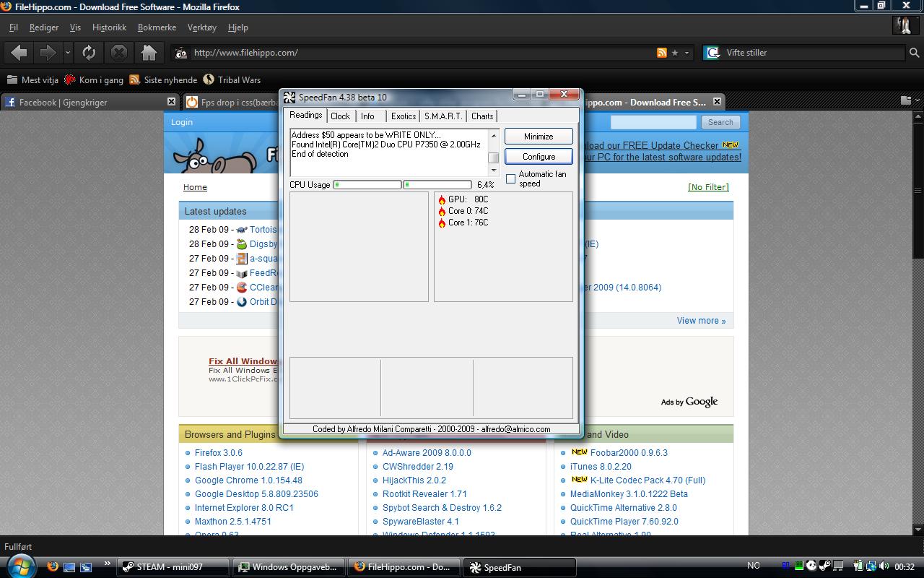Bookmark page with star icon
The width and height of the screenshot is (924, 578).
(675, 53)
